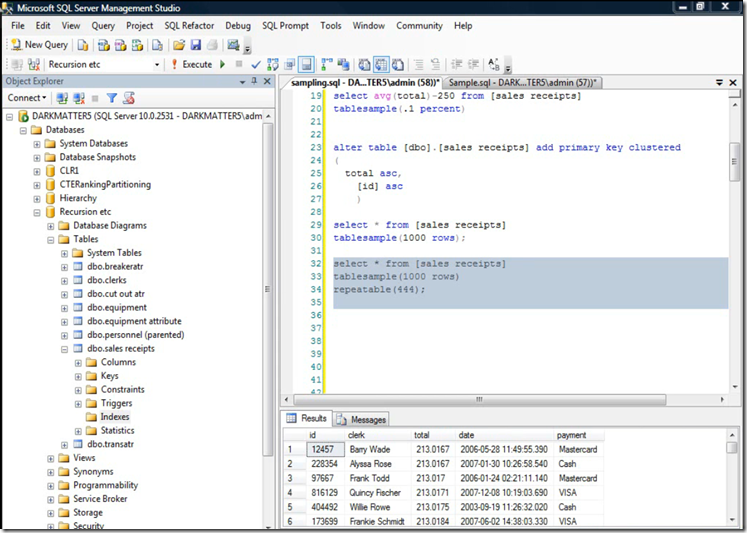Image resolution: width=747 pixels, height=533 pixels.
Task: Open the File menu
Action: 18,26
